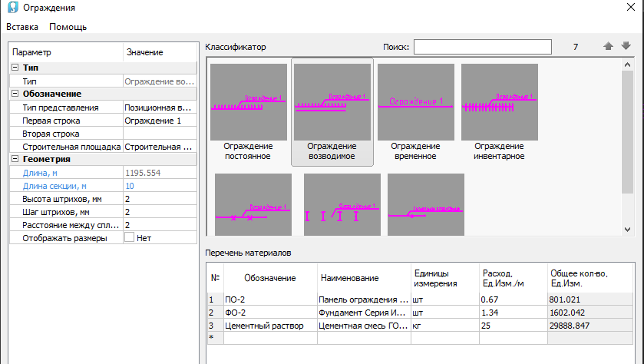Collapse the Тип property group
The width and height of the screenshot is (644, 364).
[x=15, y=68]
